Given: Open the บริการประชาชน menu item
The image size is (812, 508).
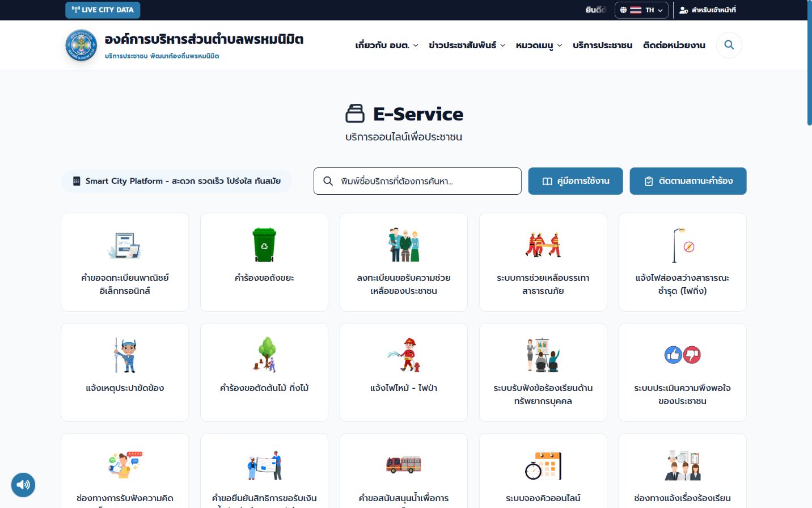Looking at the screenshot, I should click(602, 45).
